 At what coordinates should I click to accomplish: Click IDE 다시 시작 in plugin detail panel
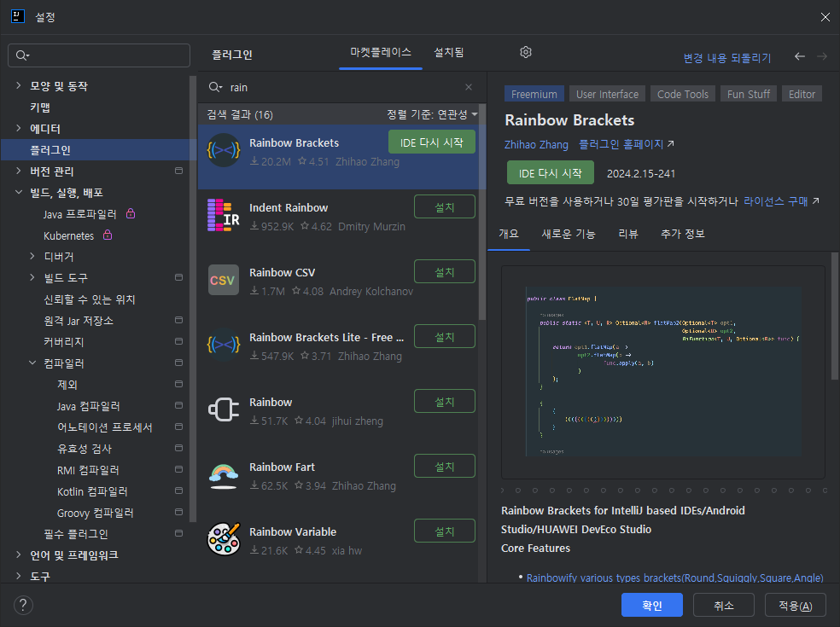click(550, 172)
